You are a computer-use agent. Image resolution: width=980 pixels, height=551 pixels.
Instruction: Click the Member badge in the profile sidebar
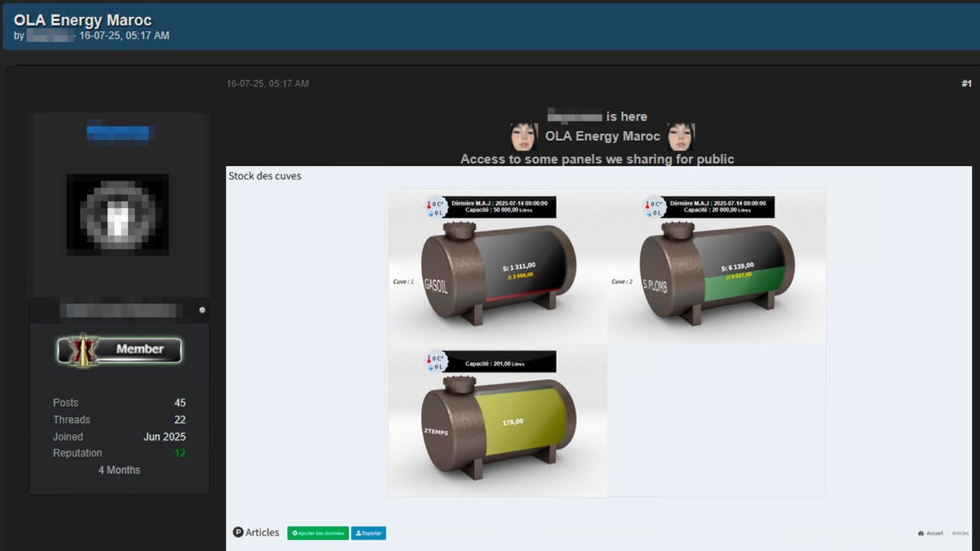119,350
